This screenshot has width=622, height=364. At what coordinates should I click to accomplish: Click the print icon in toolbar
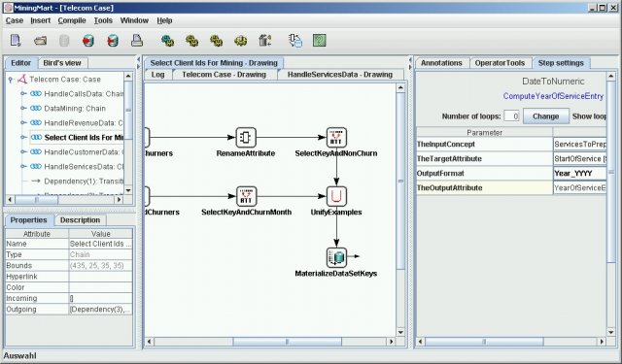(137, 41)
